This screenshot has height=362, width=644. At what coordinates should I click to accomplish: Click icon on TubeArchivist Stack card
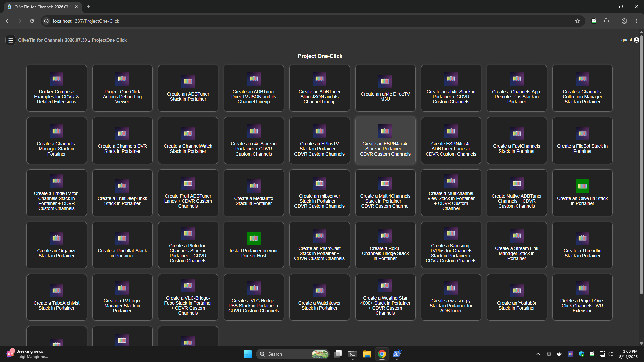[x=57, y=291]
